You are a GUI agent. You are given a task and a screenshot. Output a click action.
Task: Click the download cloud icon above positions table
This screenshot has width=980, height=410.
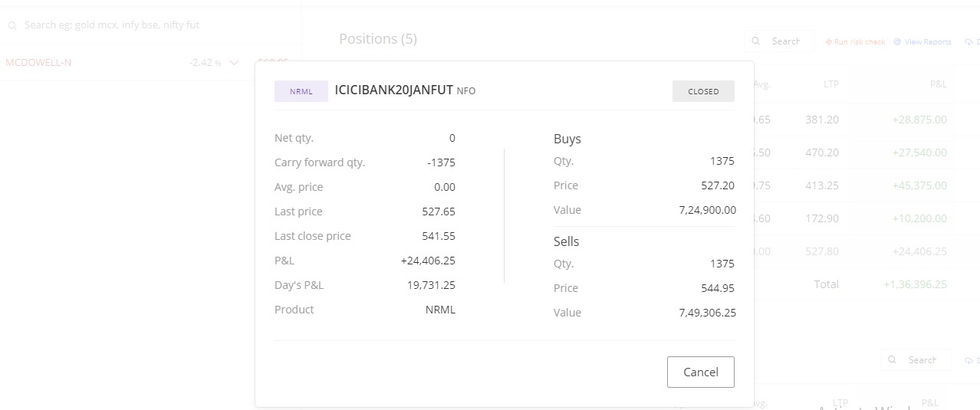coord(969,42)
